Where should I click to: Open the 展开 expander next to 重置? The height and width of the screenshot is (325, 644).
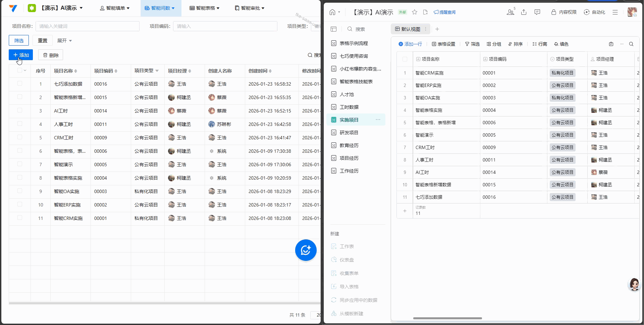pyautogui.click(x=64, y=40)
